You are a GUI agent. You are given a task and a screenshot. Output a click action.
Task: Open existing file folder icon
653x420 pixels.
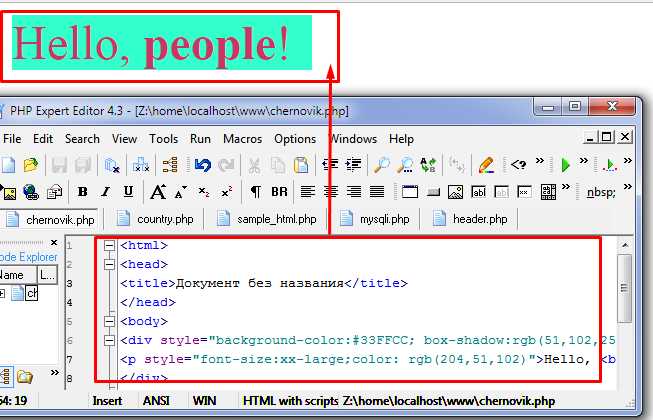tap(30, 165)
